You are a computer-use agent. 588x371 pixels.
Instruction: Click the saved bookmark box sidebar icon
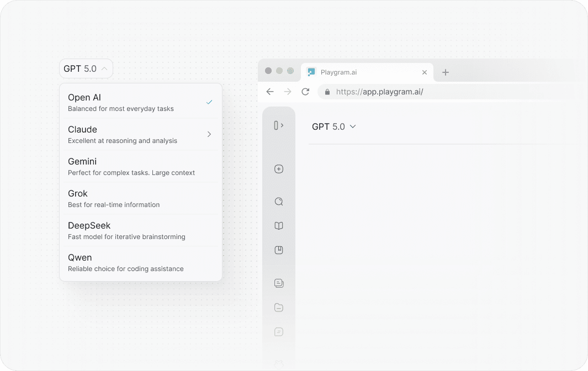[x=279, y=250]
